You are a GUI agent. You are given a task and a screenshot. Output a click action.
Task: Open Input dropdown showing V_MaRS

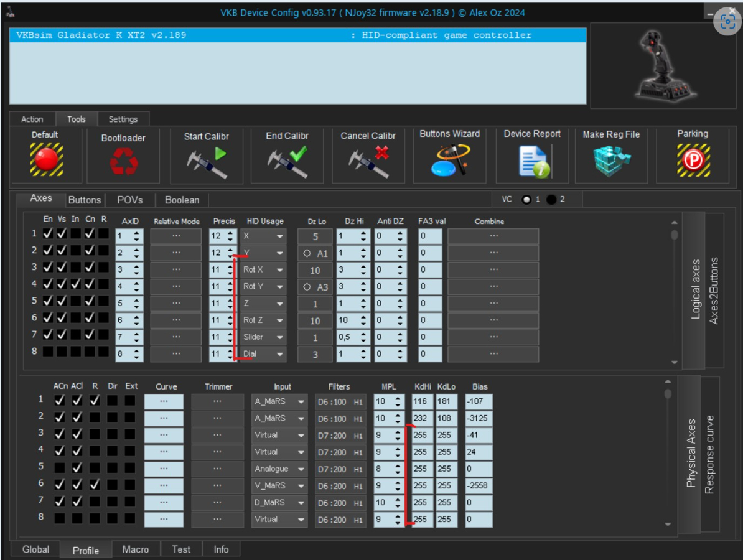pyautogui.click(x=279, y=486)
